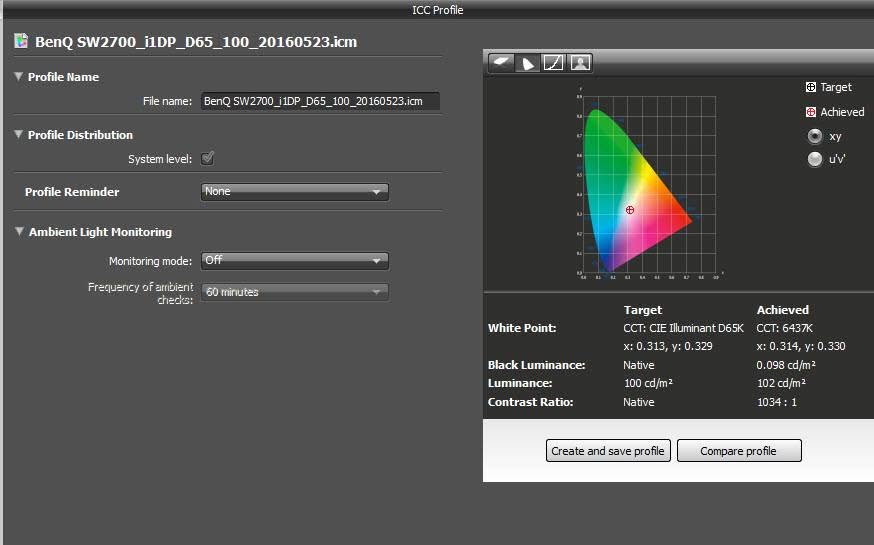This screenshot has height=545, width=874.
Task: Click the achieved contrast ratio '1034 : 1'
Action: coord(776,402)
